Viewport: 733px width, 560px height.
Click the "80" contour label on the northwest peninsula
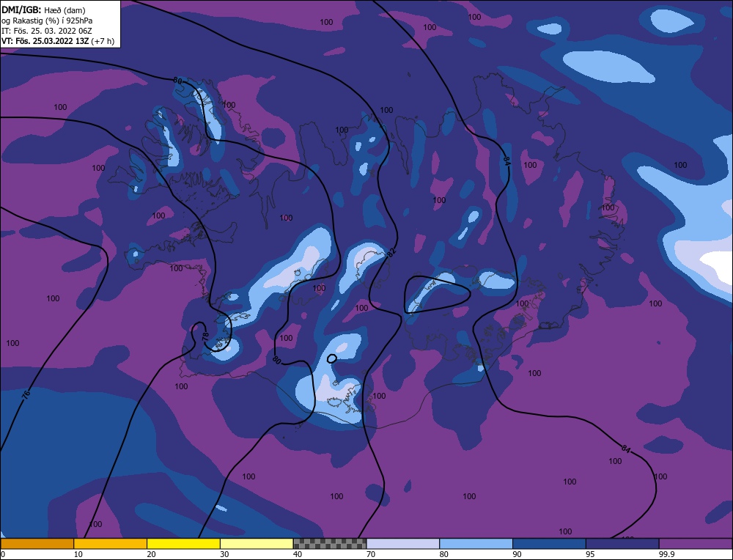[x=177, y=81]
